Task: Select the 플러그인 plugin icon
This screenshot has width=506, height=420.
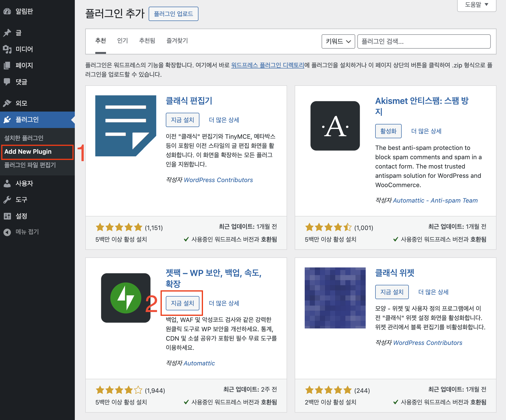Action: (7, 120)
